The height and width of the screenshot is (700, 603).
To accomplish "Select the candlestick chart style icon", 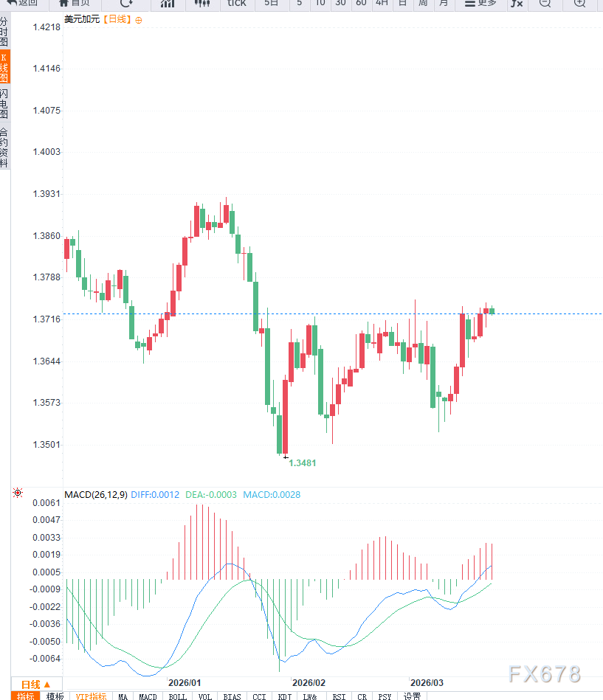I will pos(201,4).
